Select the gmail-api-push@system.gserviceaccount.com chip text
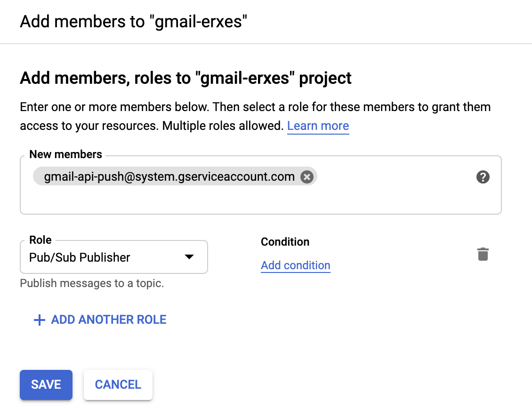Viewport: 532px width, 416px height. (x=169, y=177)
